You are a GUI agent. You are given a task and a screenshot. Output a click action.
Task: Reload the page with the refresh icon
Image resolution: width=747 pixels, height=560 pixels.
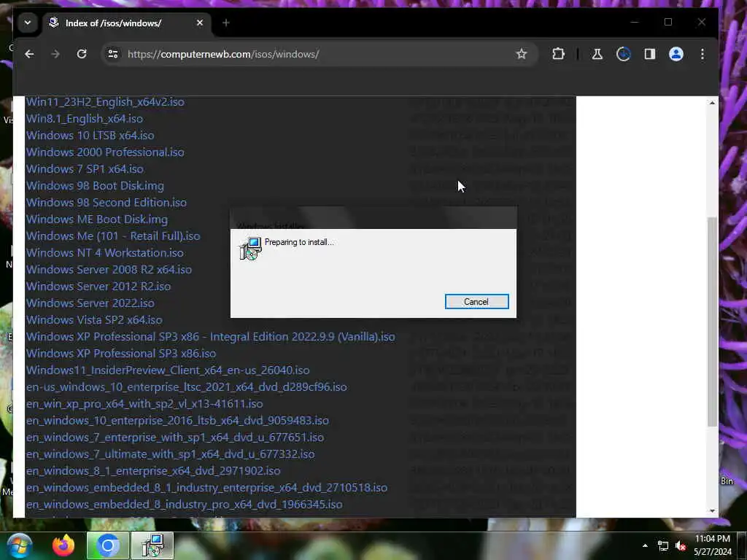click(x=82, y=54)
